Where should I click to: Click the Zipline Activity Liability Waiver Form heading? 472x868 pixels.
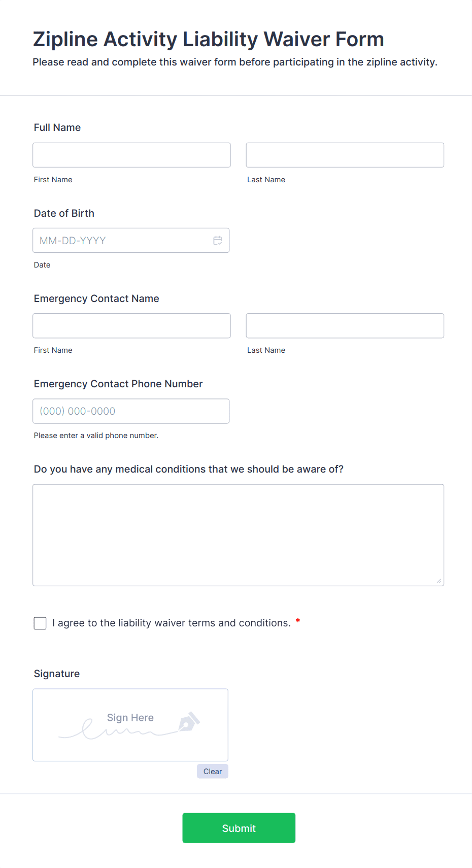pyautogui.click(x=208, y=39)
